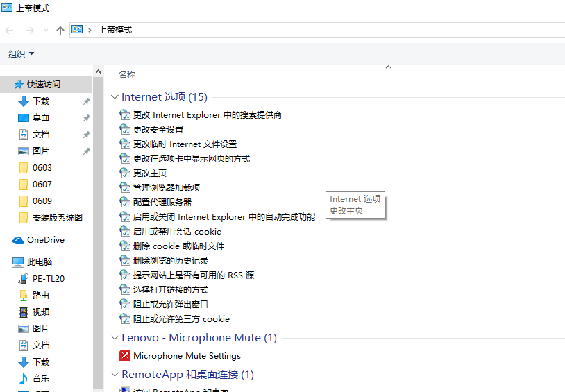Click the pinned 文档 icon under 快速访问
Image resolution: width=565 pixels, height=392 pixels.
(24, 135)
